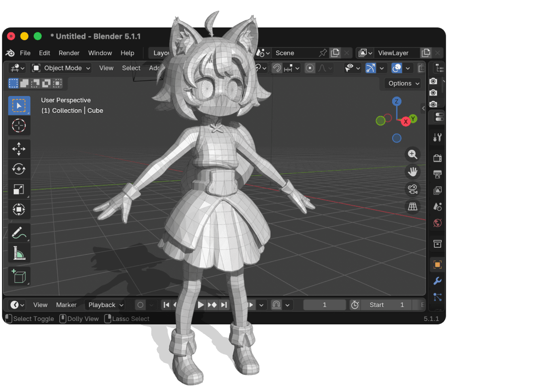Jump to the first frame button
This screenshot has height=392, width=549.
tap(166, 305)
